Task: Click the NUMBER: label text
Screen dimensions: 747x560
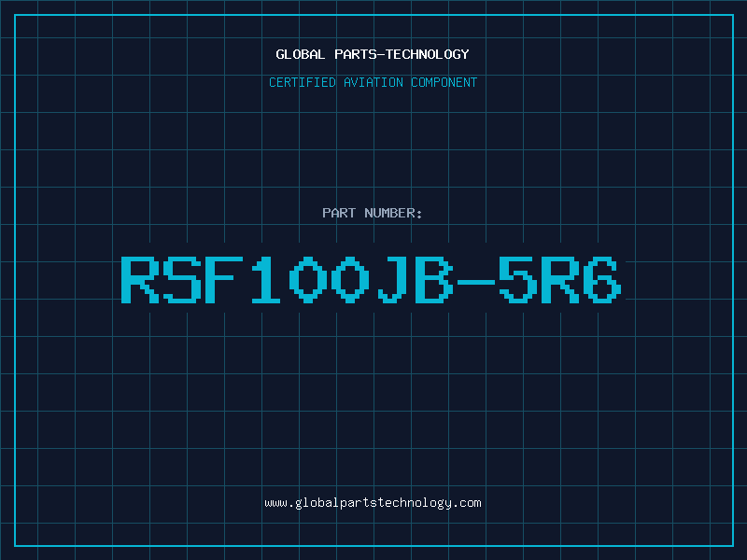Action: click(393, 213)
